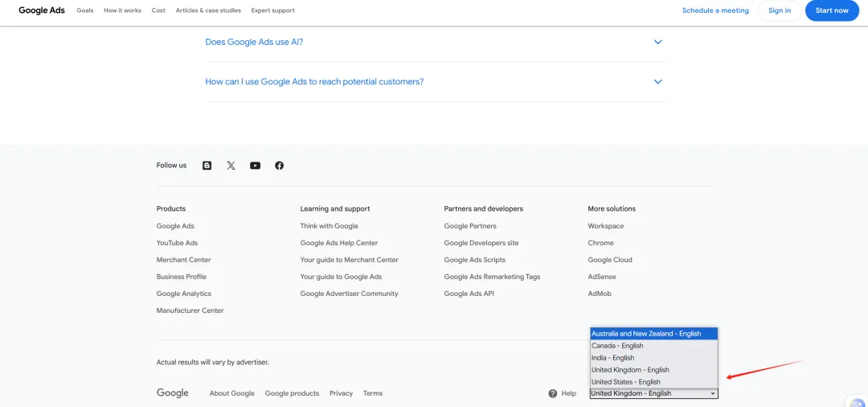Select United States - English option
Viewport: 868px width, 407px height.
[653, 382]
